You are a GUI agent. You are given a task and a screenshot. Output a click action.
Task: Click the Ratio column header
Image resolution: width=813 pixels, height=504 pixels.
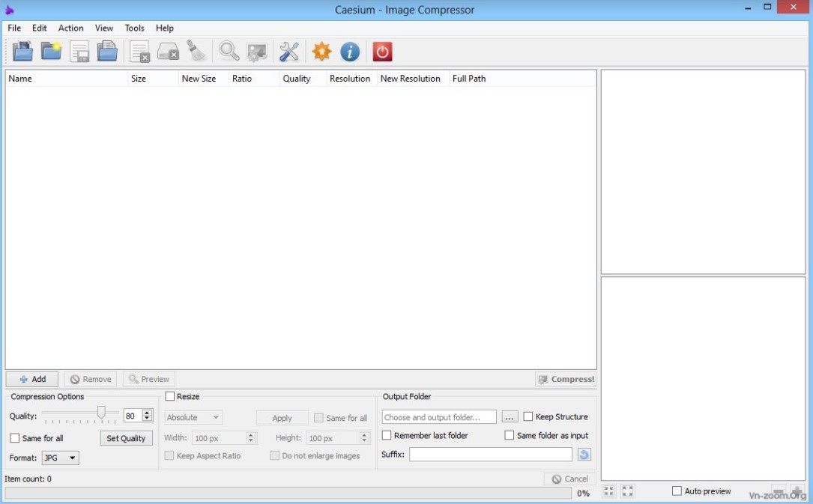tap(254, 78)
